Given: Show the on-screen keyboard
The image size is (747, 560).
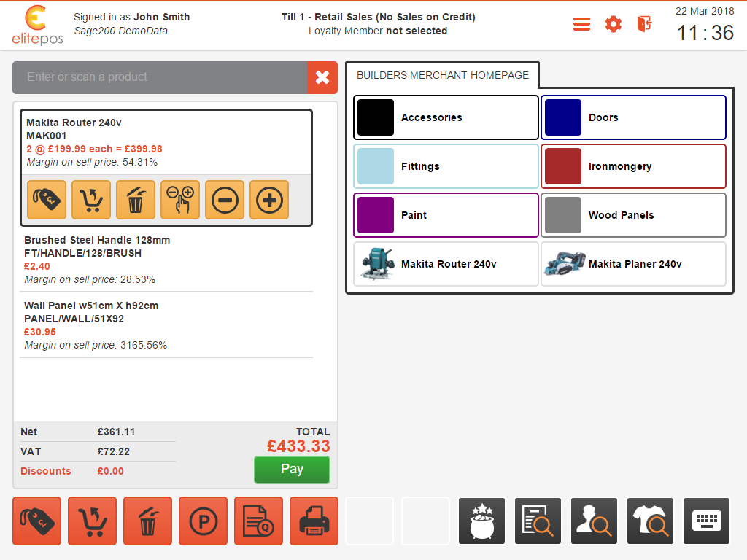Looking at the screenshot, I should click(706, 521).
